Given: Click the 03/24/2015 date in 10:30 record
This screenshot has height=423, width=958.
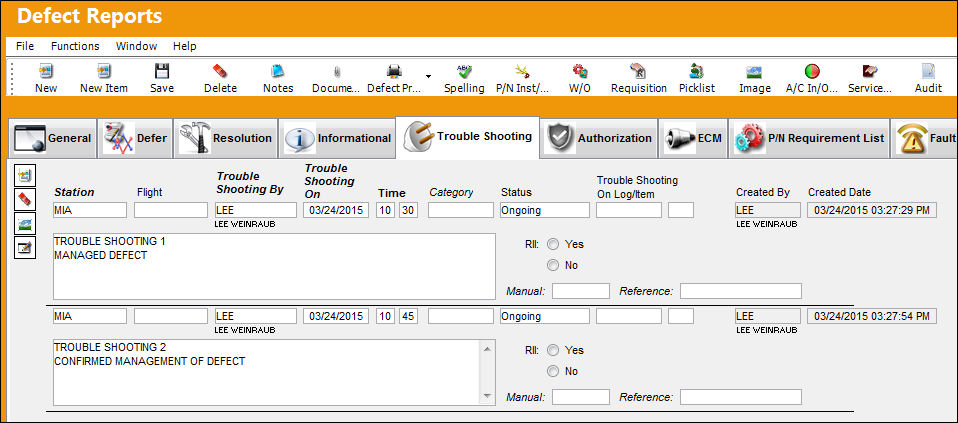Looking at the screenshot, I should 336,210.
